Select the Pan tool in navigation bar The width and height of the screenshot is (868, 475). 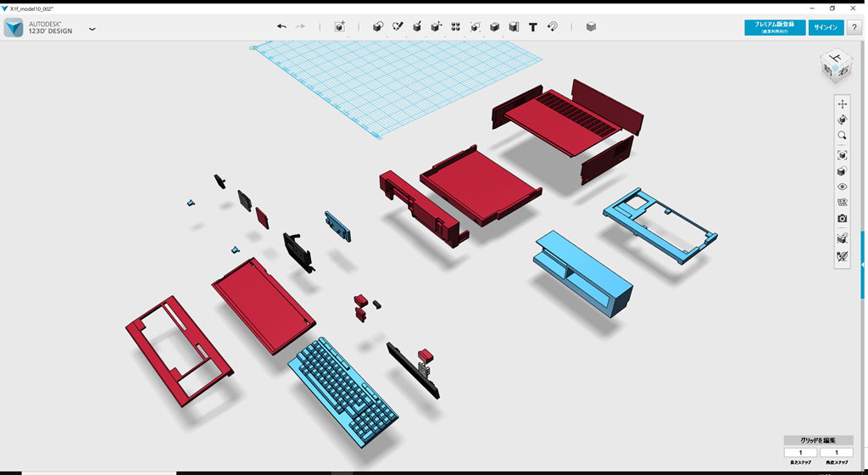[x=842, y=103]
